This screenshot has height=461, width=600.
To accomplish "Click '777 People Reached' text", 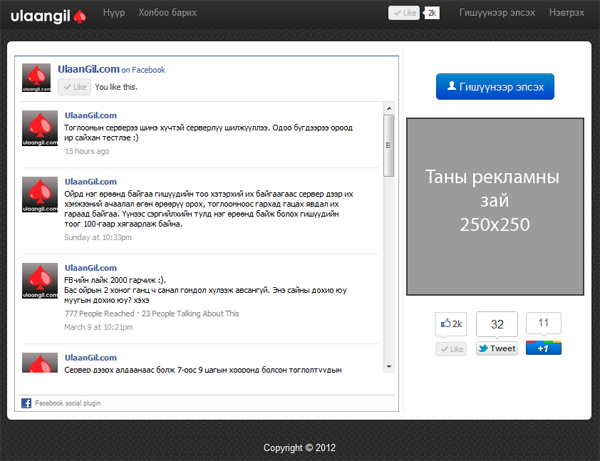I will point(99,314).
